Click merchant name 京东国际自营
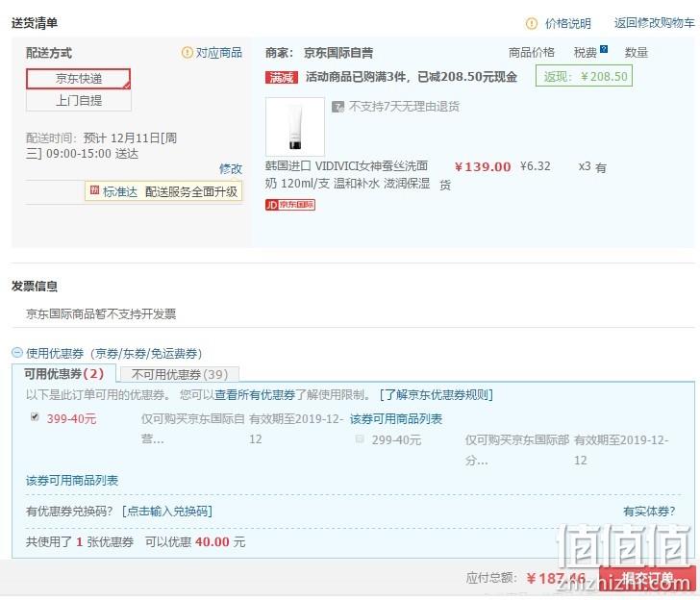 pos(338,53)
